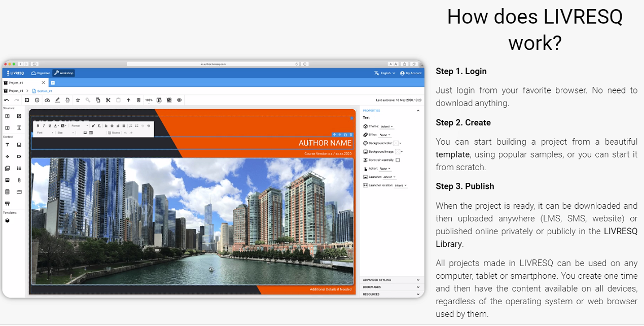Click the Background image swatch
This screenshot has height=326, width=644.
(398, 151)
